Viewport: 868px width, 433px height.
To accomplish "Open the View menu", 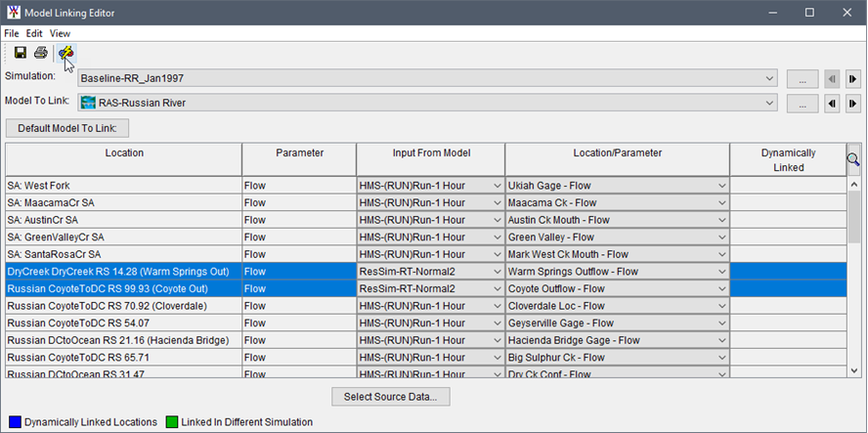I will coord(60,33).
